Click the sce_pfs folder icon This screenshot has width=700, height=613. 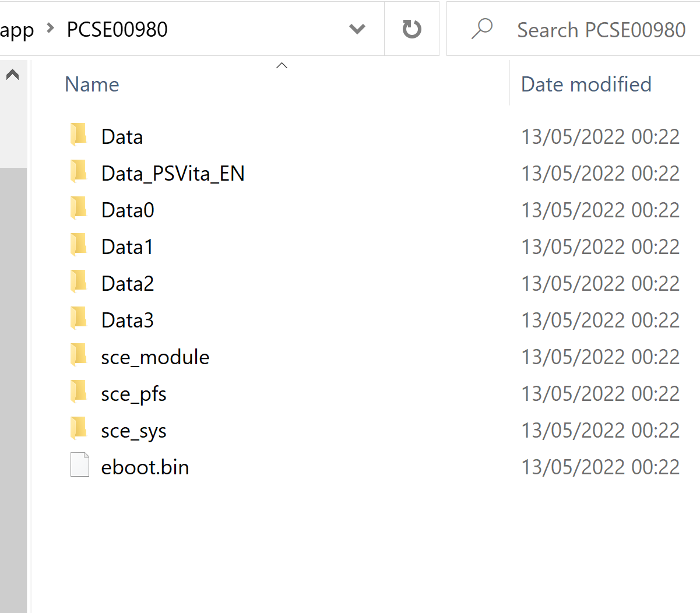(79, 392)
